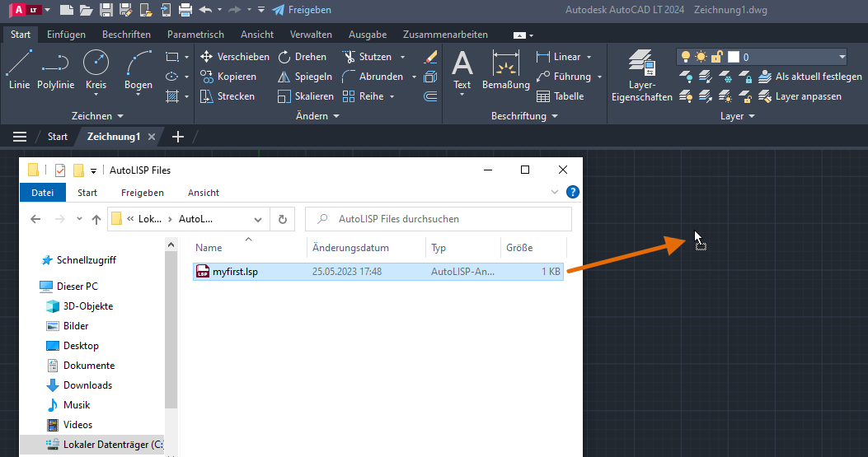Choose the Reihe array tool
Image resolution: width=868 pixels, height=457 pixels.
pos(364,96)
